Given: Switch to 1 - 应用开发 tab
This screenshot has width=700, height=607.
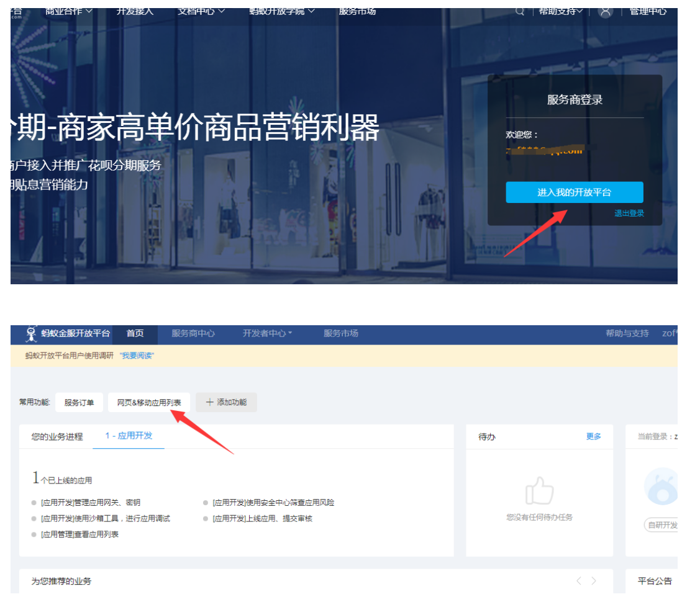Looking at the screenshot, I should pos(129,436).
